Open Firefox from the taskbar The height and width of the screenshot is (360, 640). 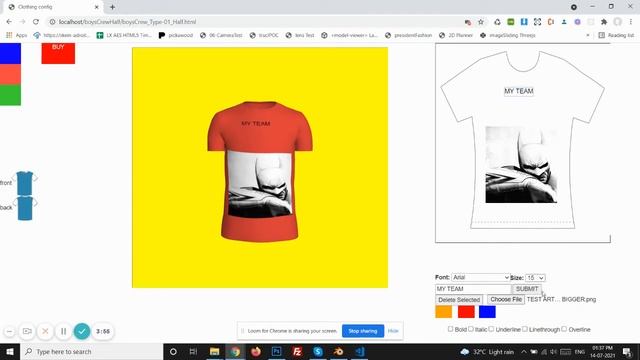click(x=256, y=351)
